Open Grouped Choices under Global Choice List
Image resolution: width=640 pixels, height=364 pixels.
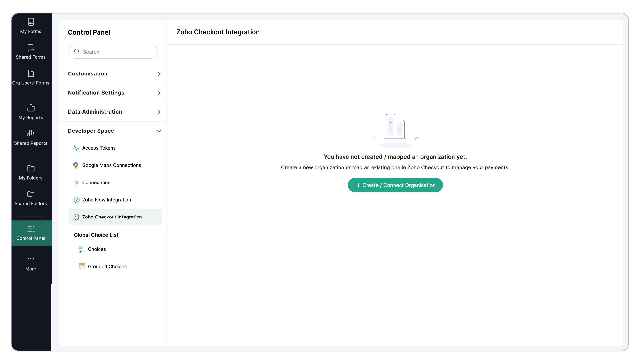point(107,267)
